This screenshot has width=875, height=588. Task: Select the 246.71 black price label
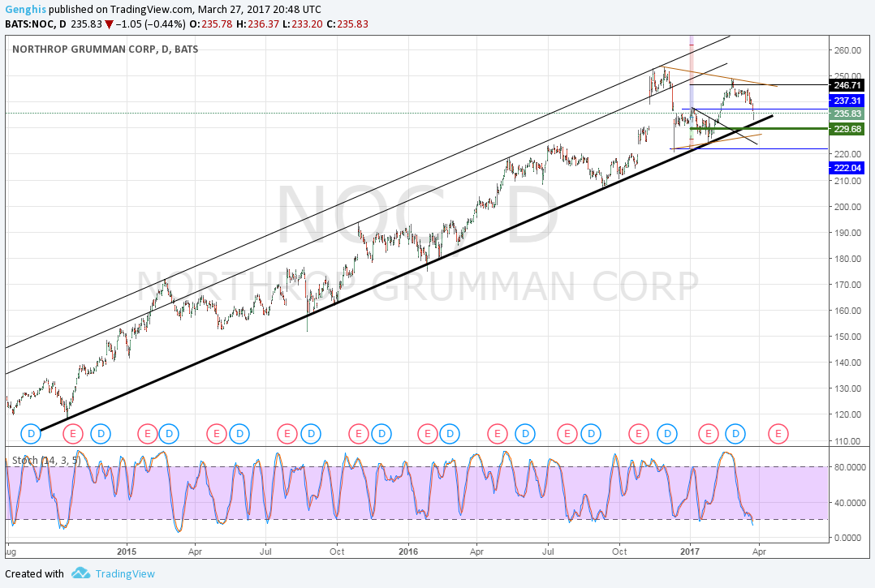click(x=847, y=85)
